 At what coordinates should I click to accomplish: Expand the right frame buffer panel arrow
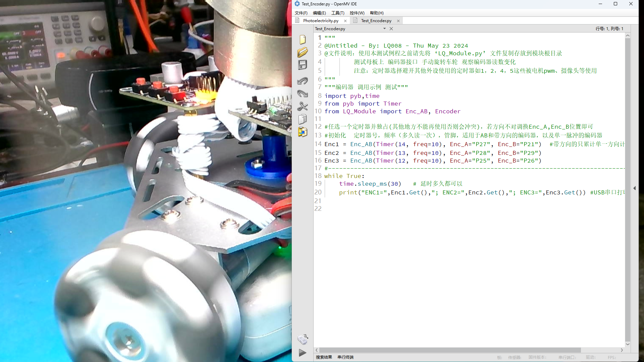coord(635,188)
